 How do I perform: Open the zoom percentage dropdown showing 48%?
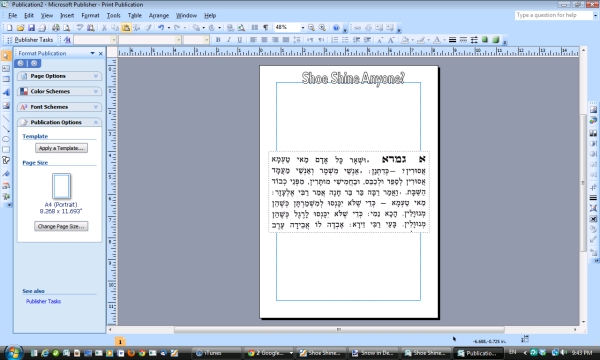click(x=302, y=28)
